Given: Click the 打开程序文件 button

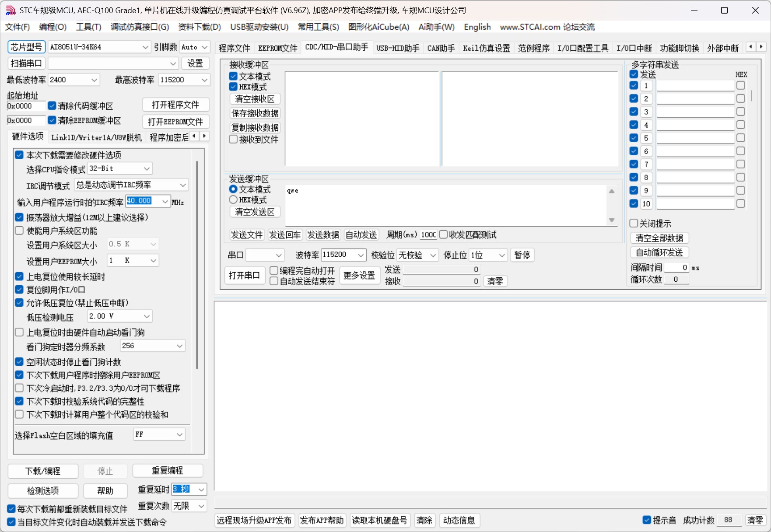Looking at the screenshot, I should (175, 105).
